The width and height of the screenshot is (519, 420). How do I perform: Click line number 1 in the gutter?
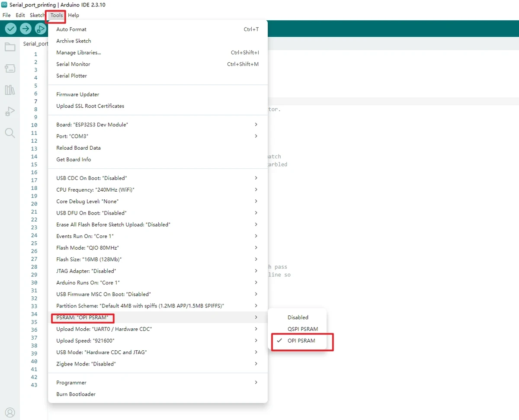pyautogui.click(x=35, y=55)
